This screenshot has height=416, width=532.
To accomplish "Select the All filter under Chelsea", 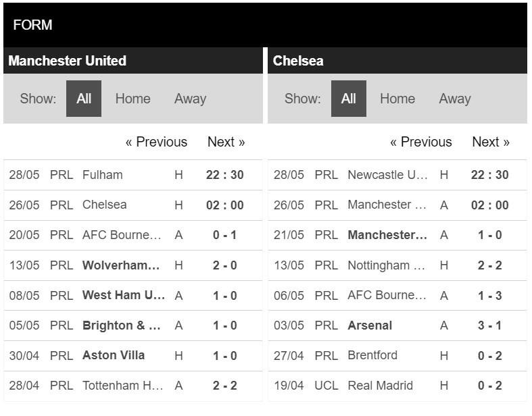I will pyautogui.click(x=348, y=99).
